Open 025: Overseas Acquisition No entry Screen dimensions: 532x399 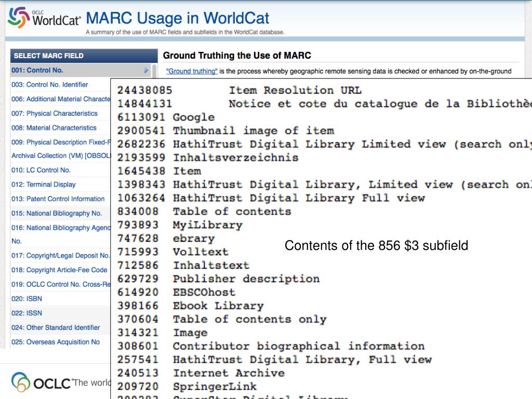pyautogui.click(x=55, y=342)
